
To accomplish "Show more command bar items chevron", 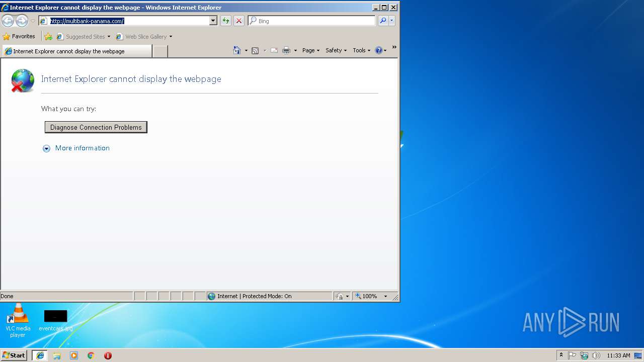I will pos(394,47).
